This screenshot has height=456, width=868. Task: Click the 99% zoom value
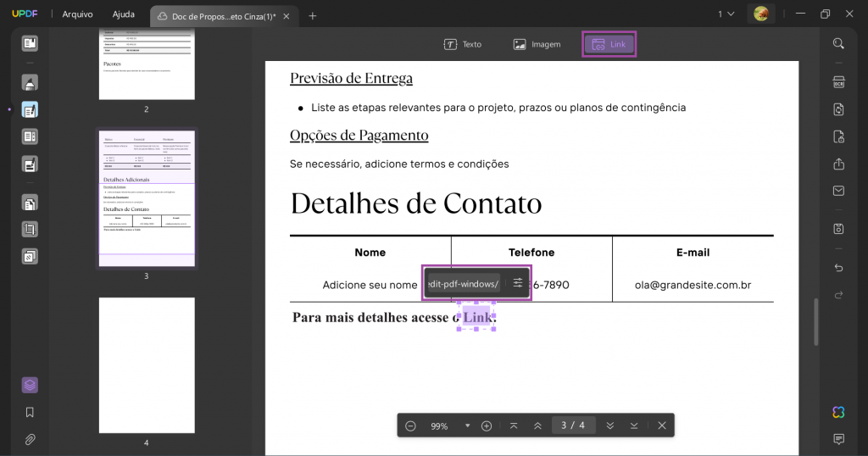point(439,426)
